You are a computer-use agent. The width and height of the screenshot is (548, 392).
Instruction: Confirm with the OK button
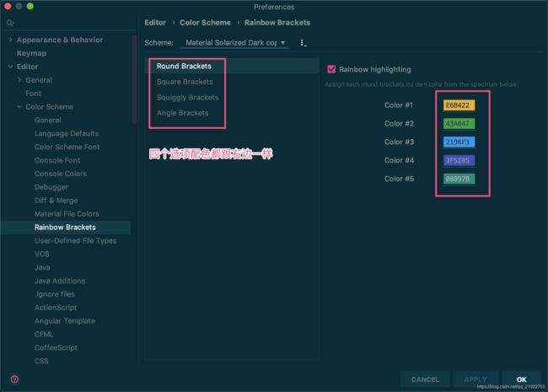coord(521,379)
